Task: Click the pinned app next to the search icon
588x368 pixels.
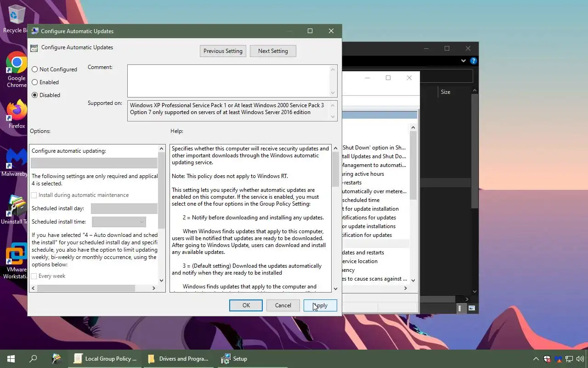Action: [57, 359]
